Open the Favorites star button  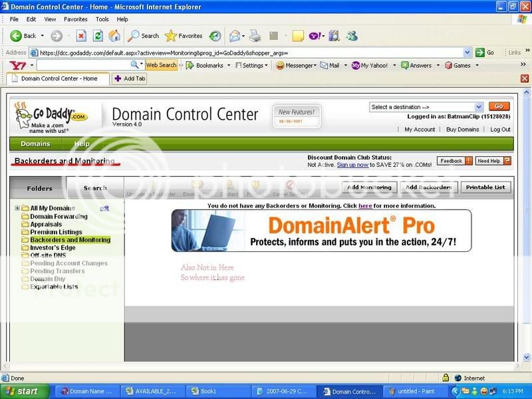point(171,36)
